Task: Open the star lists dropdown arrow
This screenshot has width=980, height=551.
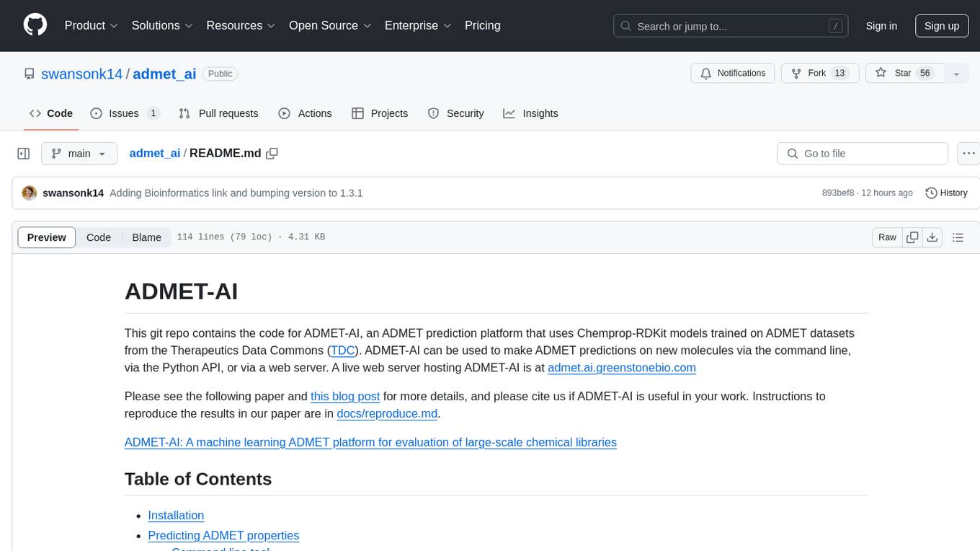Action: coord(956,74)
